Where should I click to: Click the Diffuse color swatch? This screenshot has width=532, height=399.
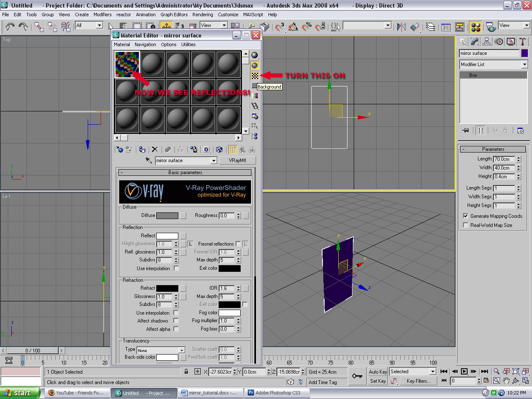[x=167, y=215]
